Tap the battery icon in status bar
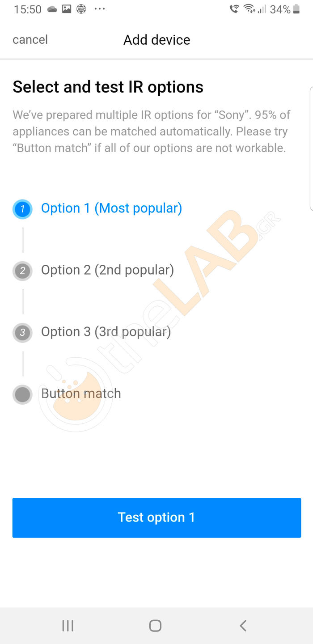Image resolution: width=313 pixels, height=644 pixels. 296,9
